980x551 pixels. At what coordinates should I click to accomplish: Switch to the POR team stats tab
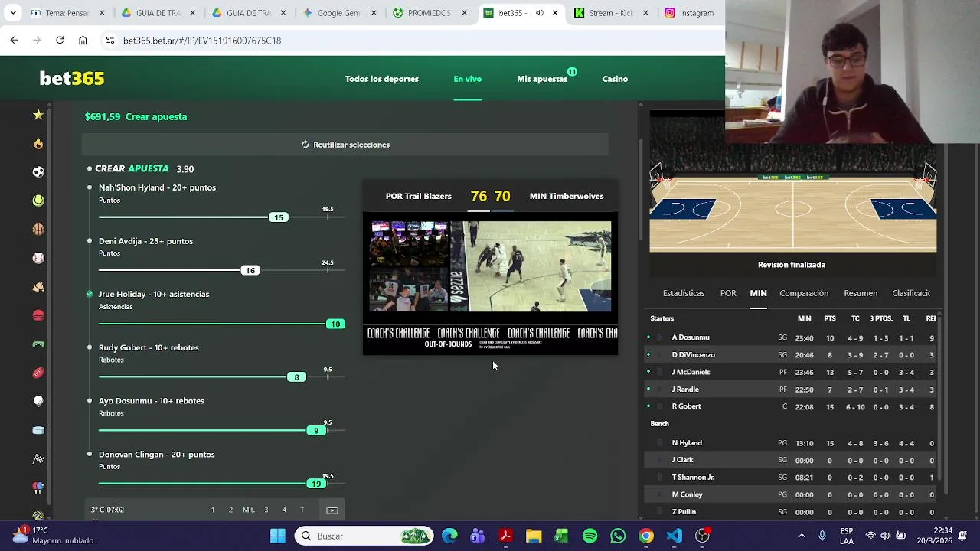[x=728, y=293]
